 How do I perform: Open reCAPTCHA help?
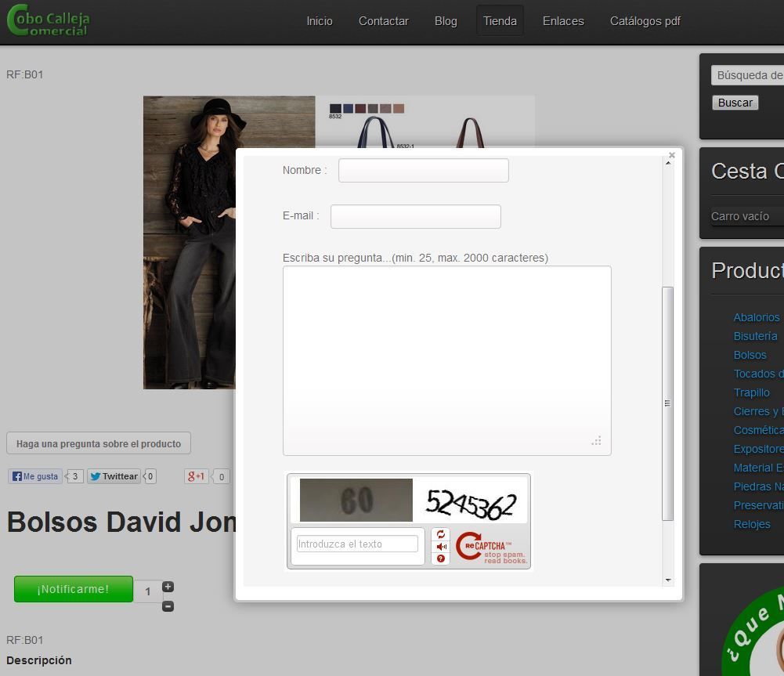click(x=440, y=559)
